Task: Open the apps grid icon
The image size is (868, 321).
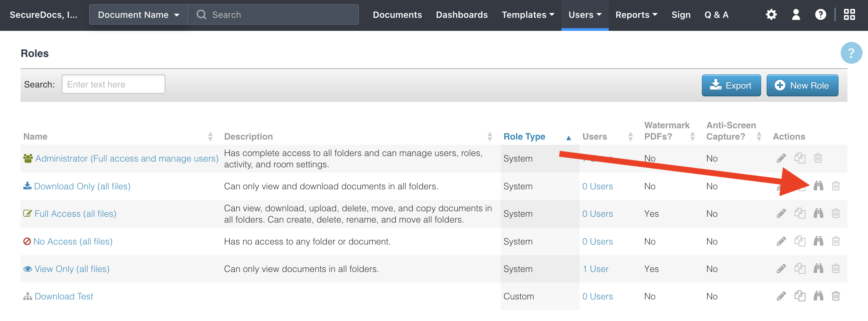Action: pos(850,15)
